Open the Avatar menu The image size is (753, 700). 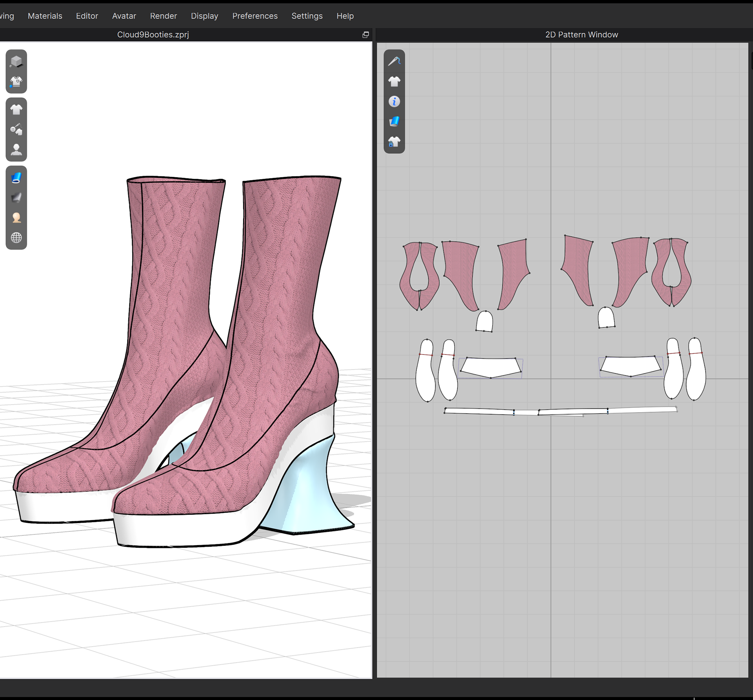coord(124,16)
